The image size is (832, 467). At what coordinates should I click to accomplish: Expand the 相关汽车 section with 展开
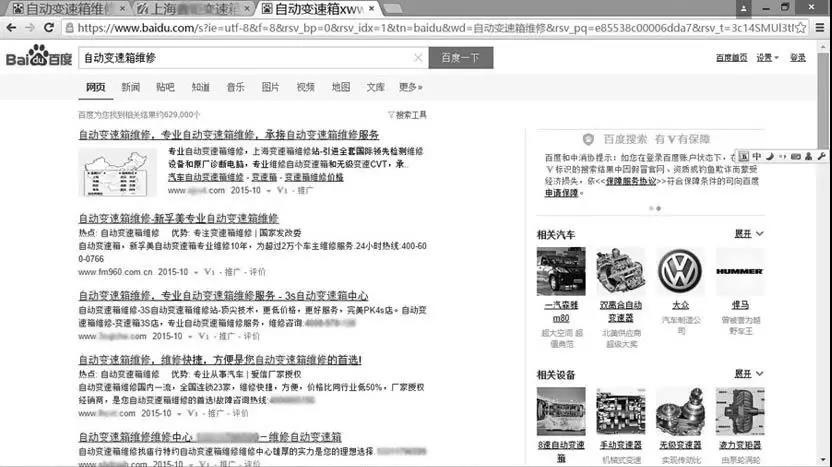pyautogui.click(x=749, y=234)
